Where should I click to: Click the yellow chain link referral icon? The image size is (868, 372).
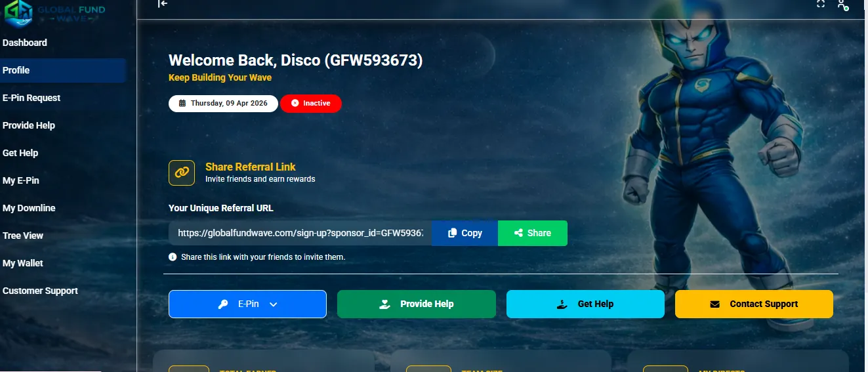click(x=182, y=173)
